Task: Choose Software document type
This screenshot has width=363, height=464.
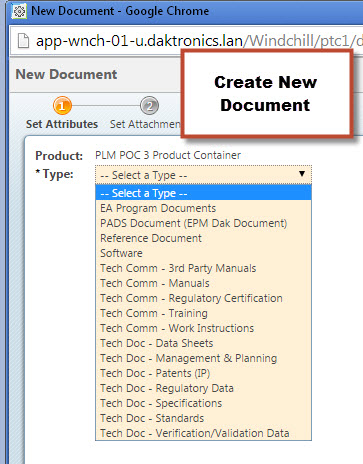Action: [x=203, y=253]
